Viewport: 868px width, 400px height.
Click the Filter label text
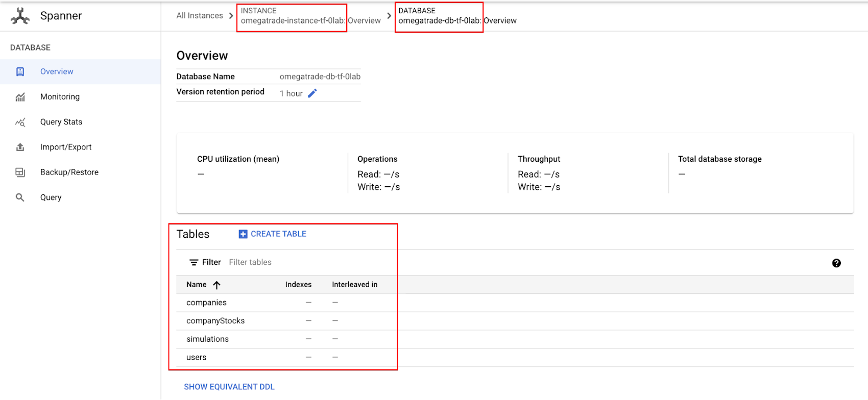click(211, 262)
